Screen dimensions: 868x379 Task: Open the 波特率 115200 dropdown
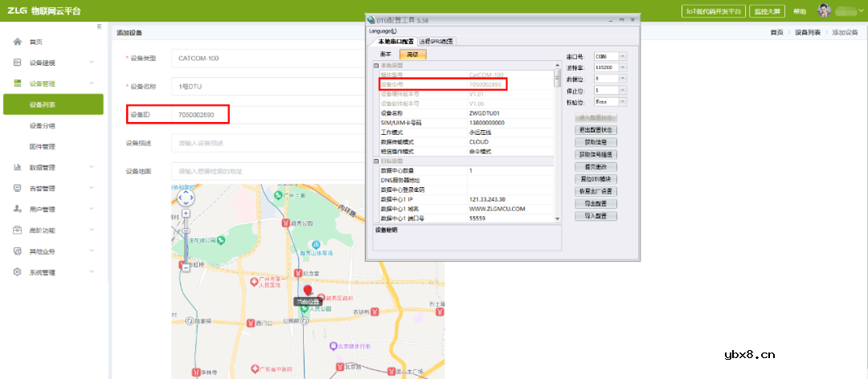click(623, 67)
